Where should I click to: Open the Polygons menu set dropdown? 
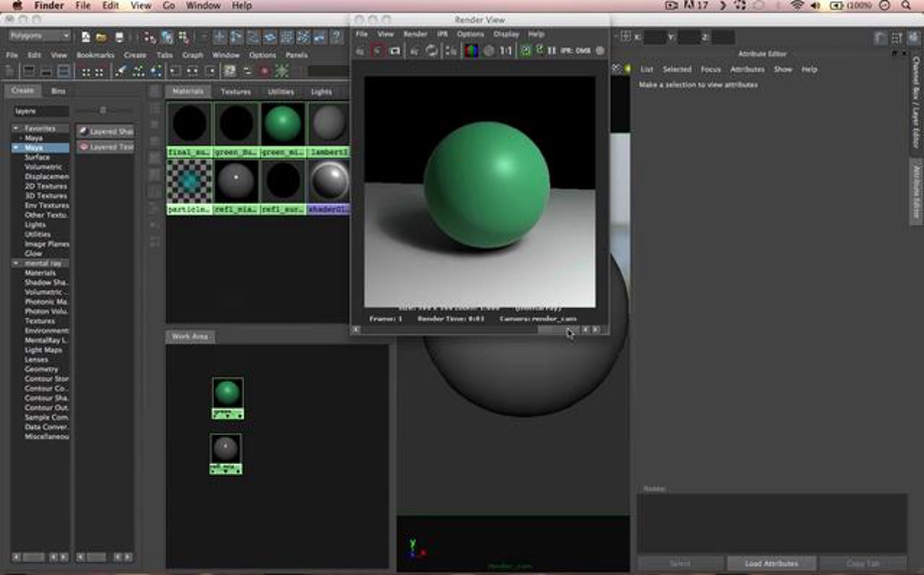pyautogui.click(x=39, y=36)
